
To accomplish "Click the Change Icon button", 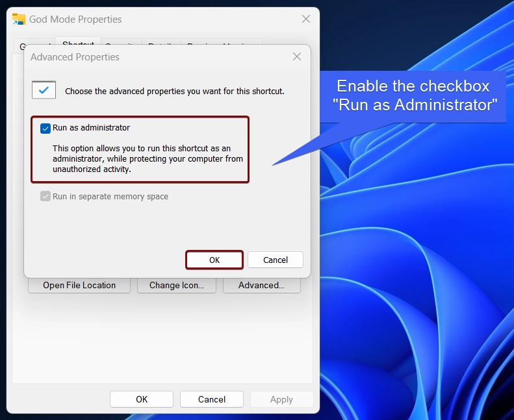I will point(177,286).
